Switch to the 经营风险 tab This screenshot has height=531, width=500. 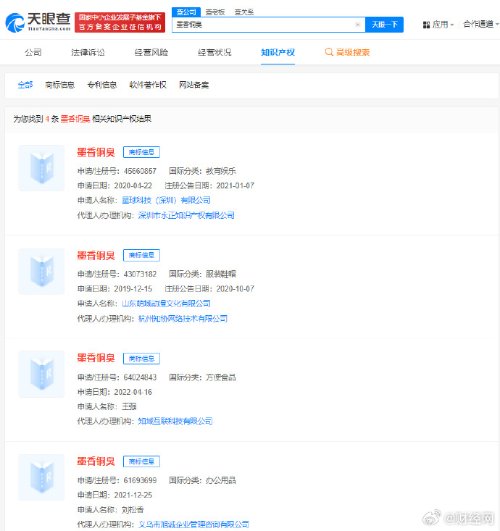(151, 52)
